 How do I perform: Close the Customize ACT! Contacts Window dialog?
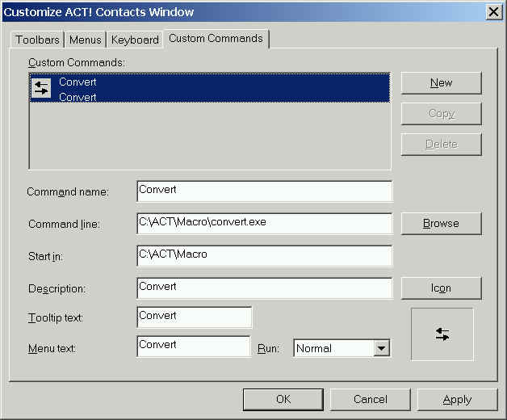494,12
